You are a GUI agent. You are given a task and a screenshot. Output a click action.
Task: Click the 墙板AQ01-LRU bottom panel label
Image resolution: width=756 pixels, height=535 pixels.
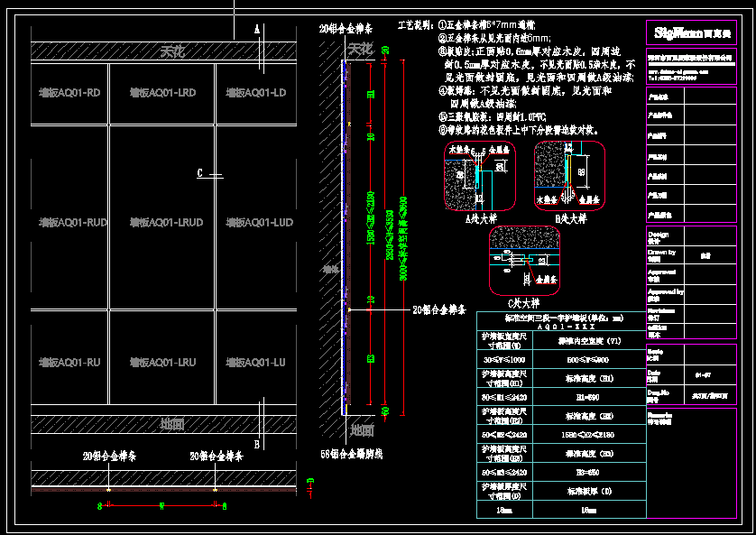(x=162, y=363)
